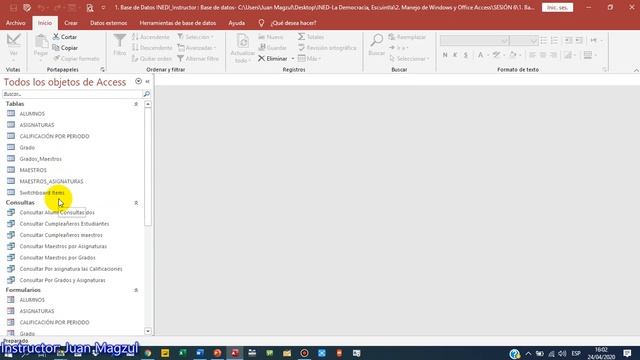
Task: Open the ASIGNATURAS form under Formularios
Action: click(37, 311)
